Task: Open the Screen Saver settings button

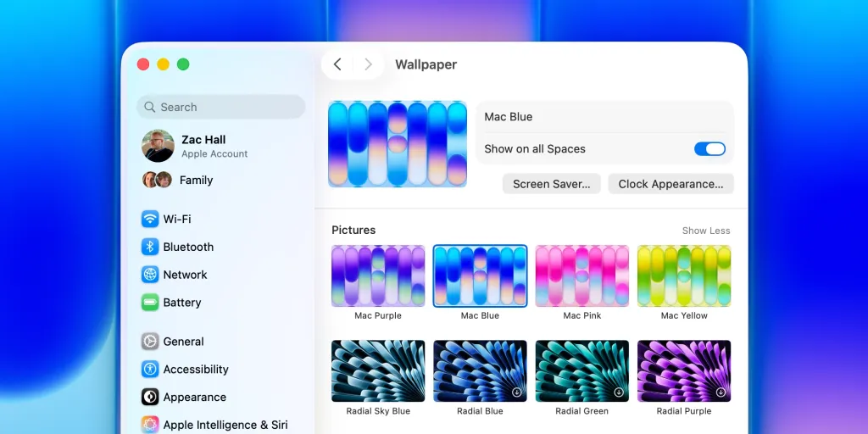Action: tap(551, 184)
